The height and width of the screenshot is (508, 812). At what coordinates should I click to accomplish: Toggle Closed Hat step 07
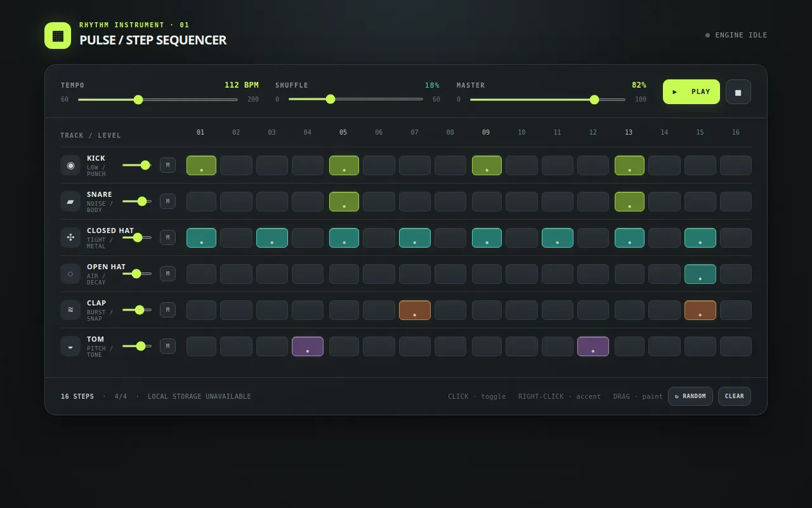point(415,237)
